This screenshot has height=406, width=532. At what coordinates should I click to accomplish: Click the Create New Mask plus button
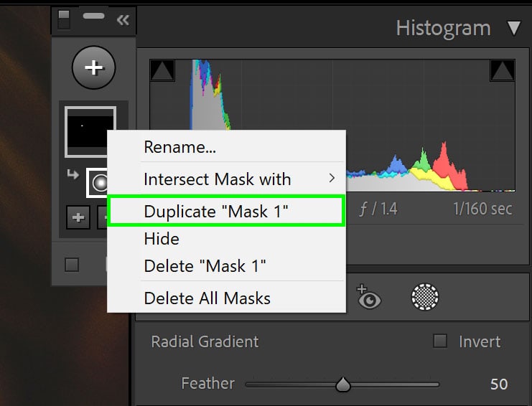point(93,67)
